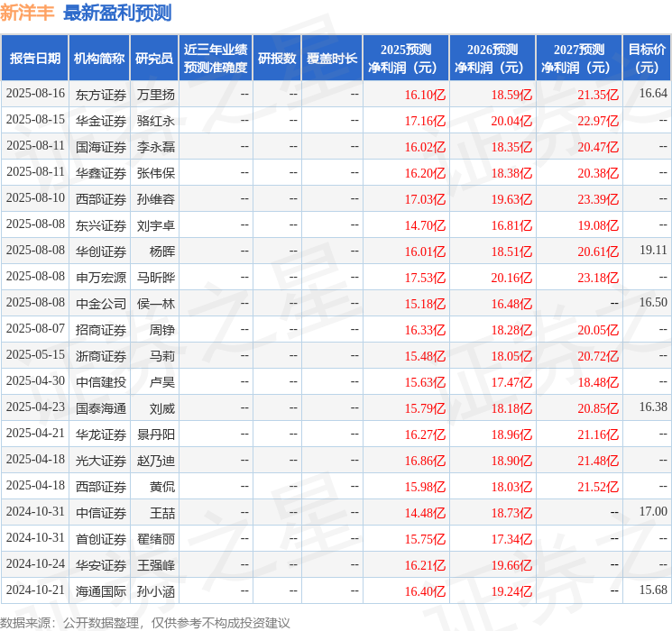Image resolution: width=672 pixels, height=631 pixels.
Task: Click the 覆盖时长 column header
Action: coord(331,59)
